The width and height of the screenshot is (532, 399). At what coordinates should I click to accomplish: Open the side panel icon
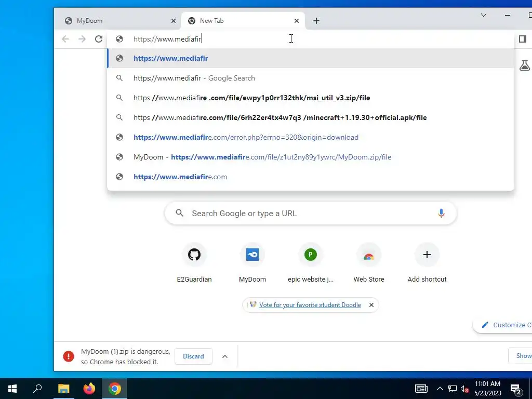click(523, 39)
